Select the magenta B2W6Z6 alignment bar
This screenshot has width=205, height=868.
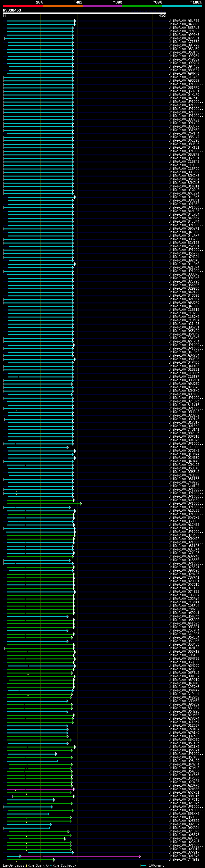click(41, 789)
